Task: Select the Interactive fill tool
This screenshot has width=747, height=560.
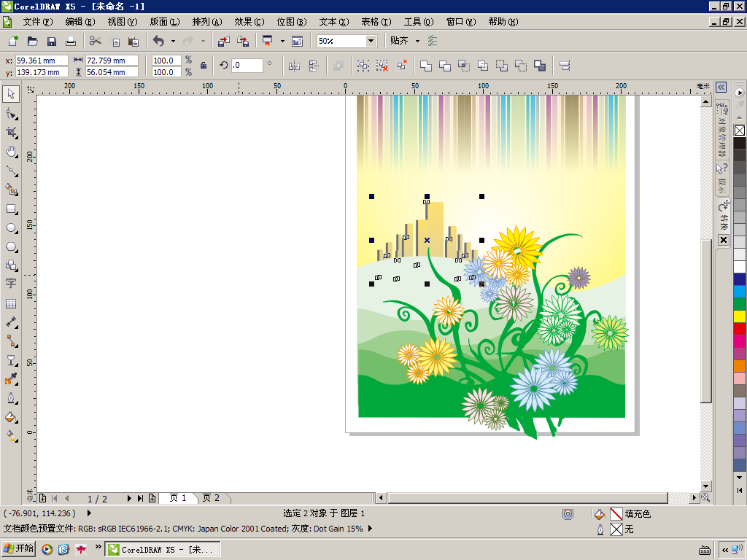Action: click(11, 435)
